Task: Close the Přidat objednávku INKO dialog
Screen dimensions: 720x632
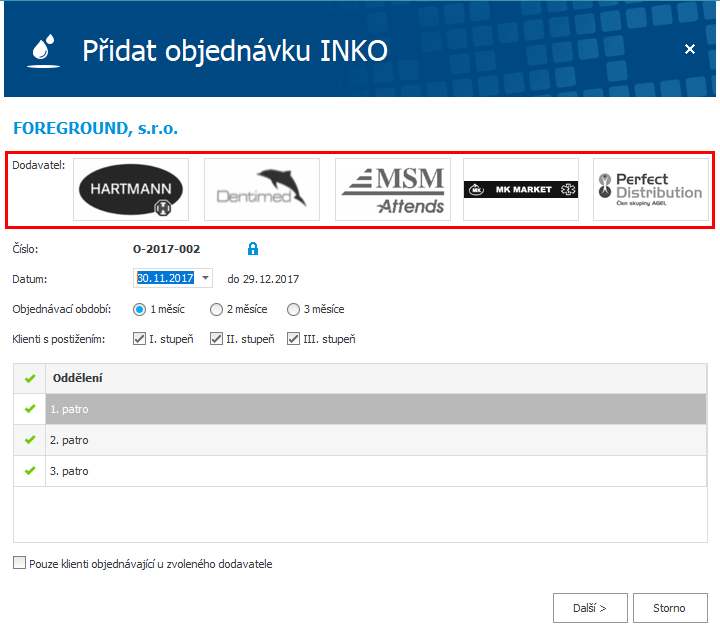Action: 690,49
